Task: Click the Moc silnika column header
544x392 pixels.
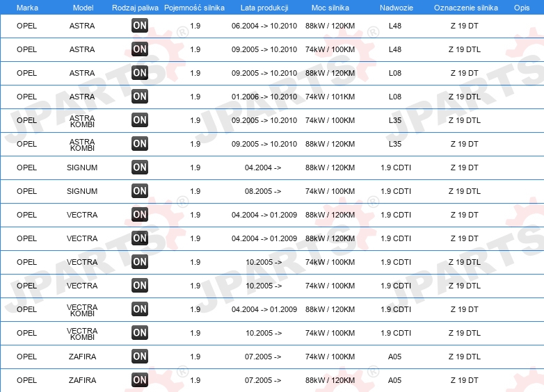Action: 330,8
